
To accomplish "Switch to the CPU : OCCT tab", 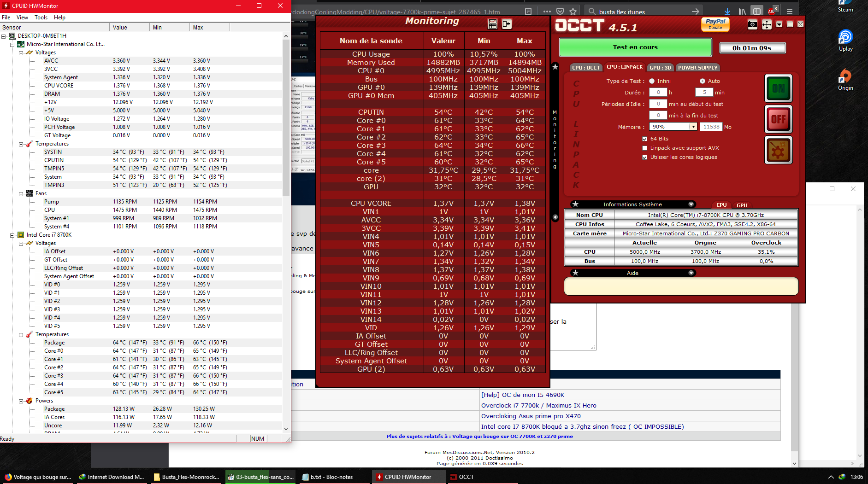I will pos(586,68).
